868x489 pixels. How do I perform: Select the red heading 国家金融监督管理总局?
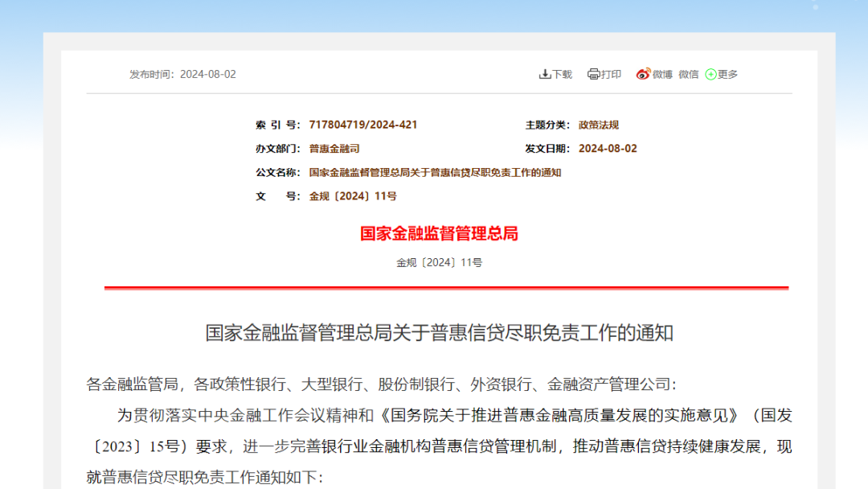pyautogui.click(x=438, y=234)
